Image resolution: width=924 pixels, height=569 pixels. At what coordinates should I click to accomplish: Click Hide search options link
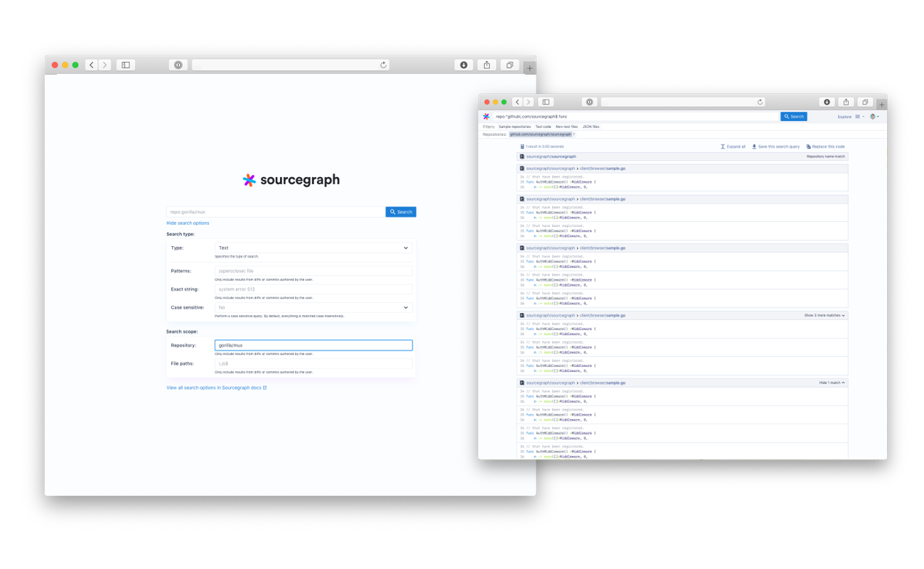coord(188,223)
